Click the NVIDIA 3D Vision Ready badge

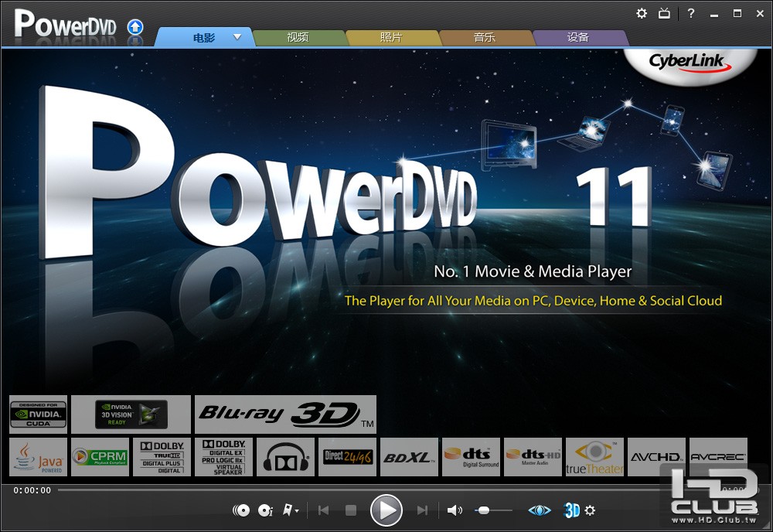click(131, 414)
